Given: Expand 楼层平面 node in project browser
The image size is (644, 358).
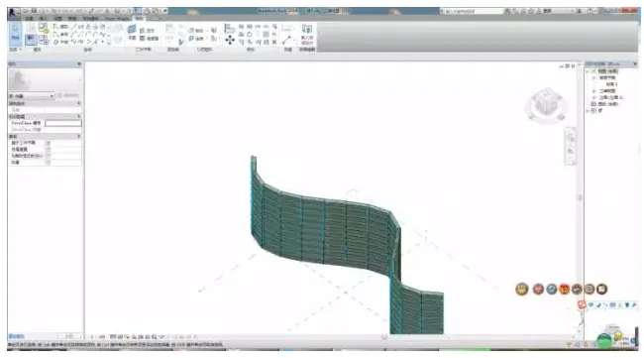Looking at the screenshot, I should tap(593, 77).
